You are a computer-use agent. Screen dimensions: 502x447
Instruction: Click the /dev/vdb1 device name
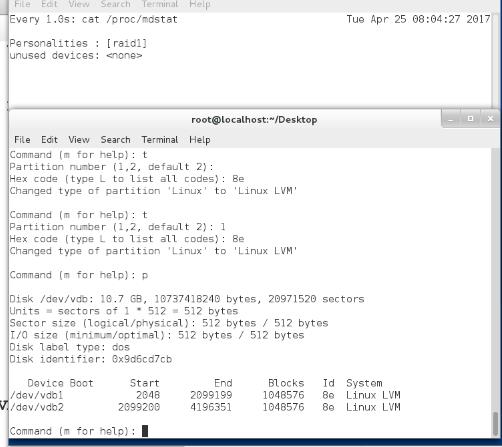click(x=36, y=395)
